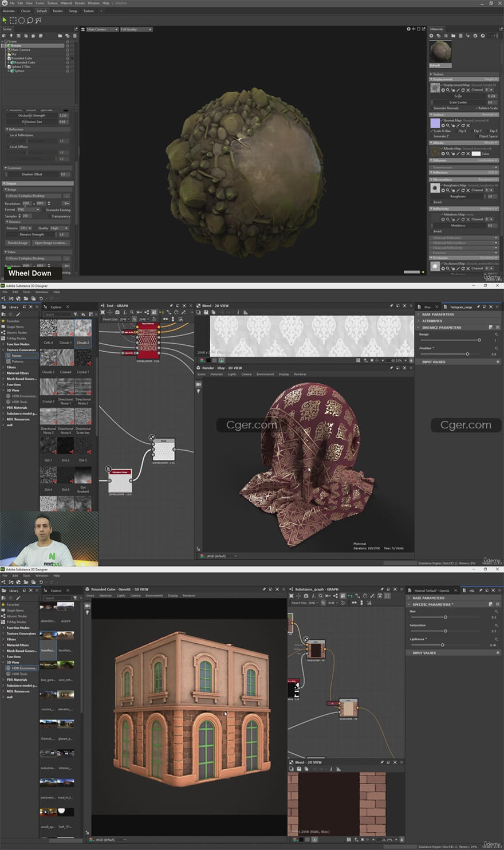Select Sky in the Toolbag Scene tree
This screenshot has height=850, width=504.
coord(14,54)
